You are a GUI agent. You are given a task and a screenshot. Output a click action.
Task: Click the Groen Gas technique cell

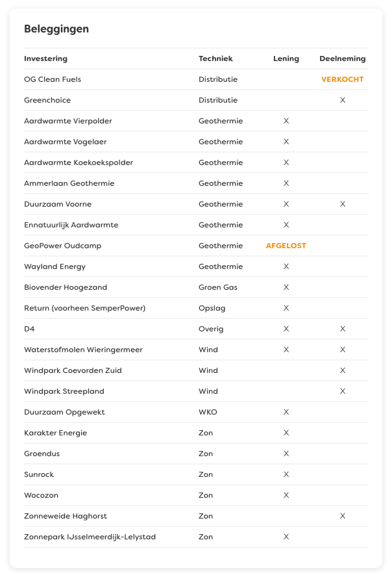pyautogui.click(x=217, y=287)
